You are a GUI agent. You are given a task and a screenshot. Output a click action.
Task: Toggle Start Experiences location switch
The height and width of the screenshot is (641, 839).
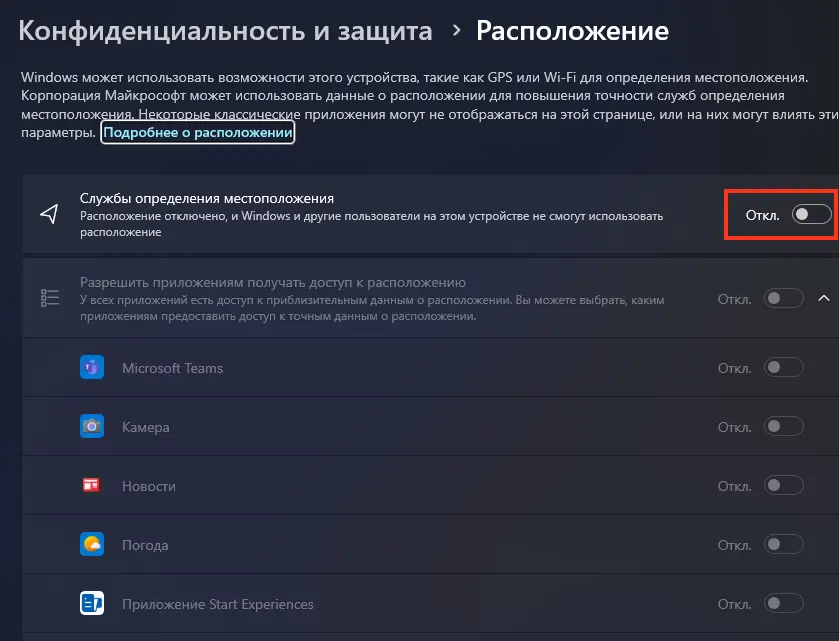click(x=784, y=604)
